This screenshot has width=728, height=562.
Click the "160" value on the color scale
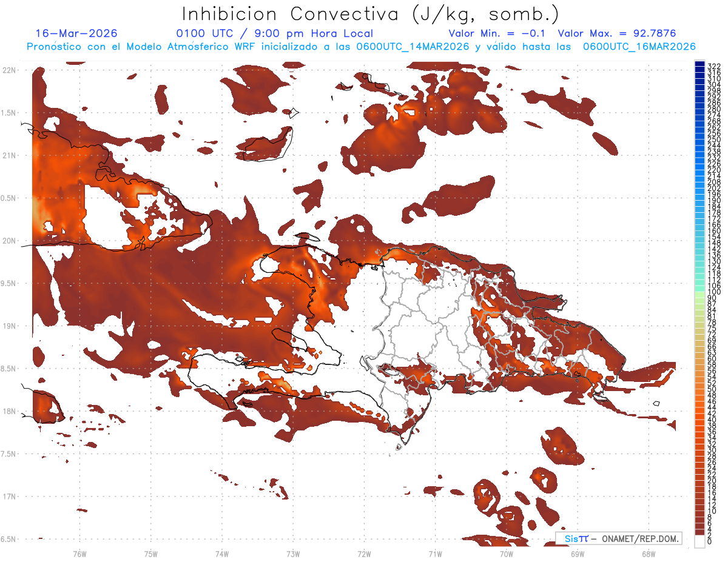pyautogui.click(x=713, y=231)
